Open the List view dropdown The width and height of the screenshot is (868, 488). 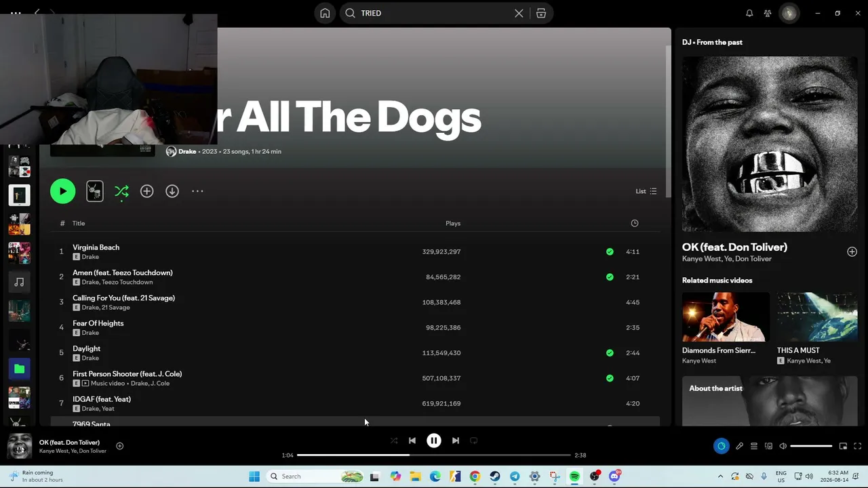[646, 191]
